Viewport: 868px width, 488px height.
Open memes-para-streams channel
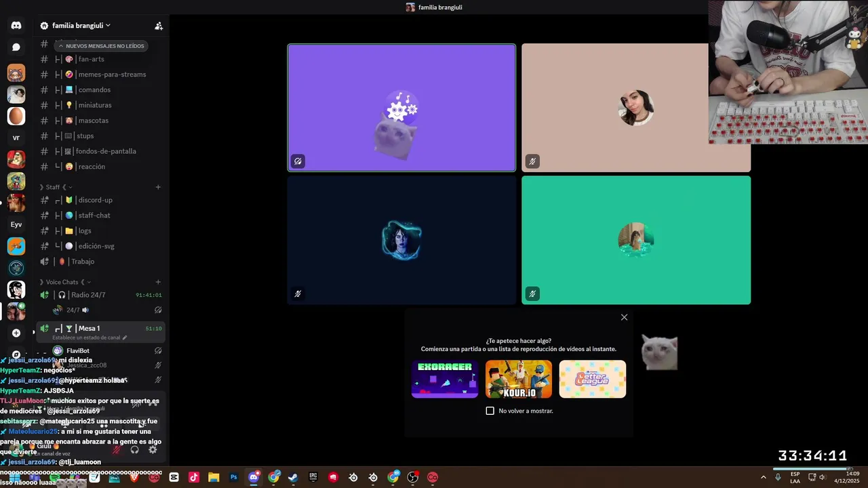pos(100,75)
